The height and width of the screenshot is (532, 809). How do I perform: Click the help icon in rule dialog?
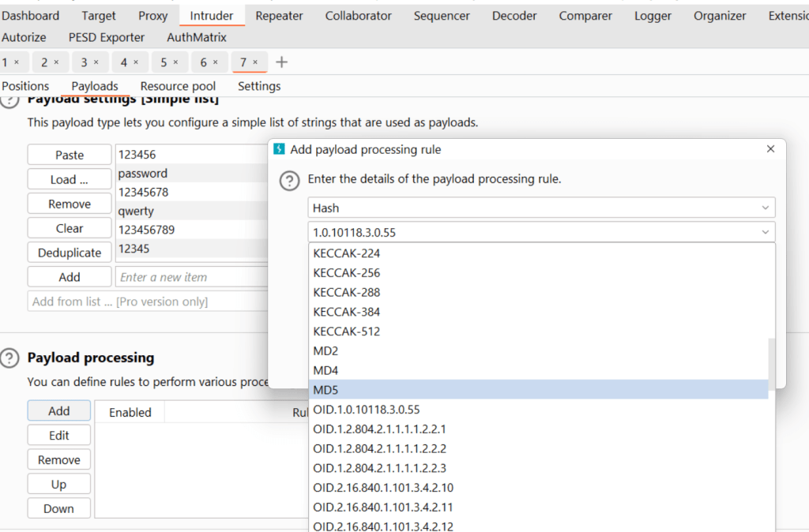290,181
